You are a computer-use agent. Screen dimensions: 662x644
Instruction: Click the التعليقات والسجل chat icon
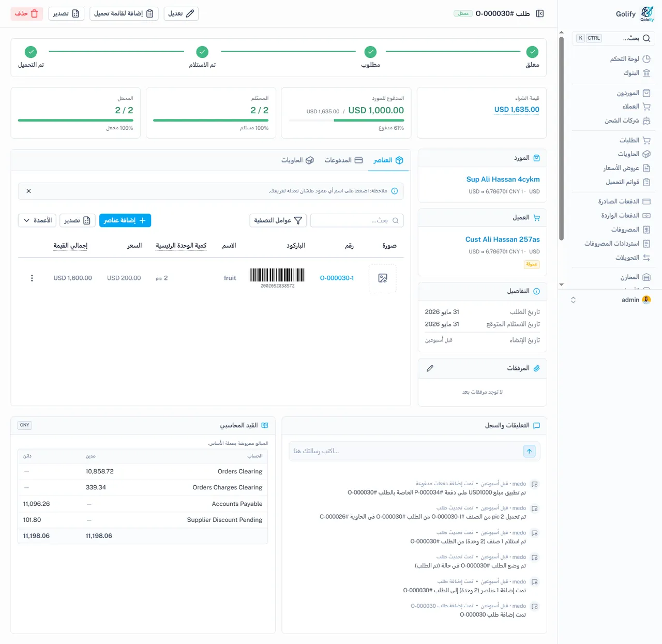(x=536, y=425)
